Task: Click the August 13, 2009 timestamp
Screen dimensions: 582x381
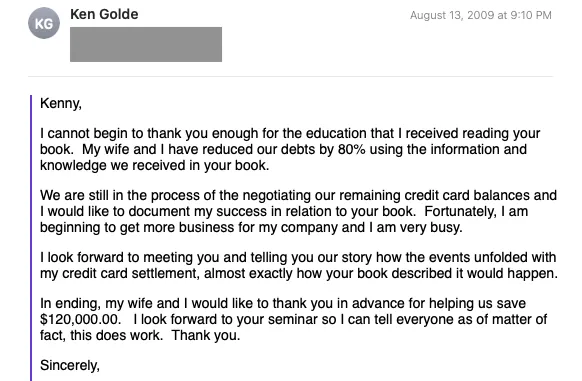Action: 481,15
